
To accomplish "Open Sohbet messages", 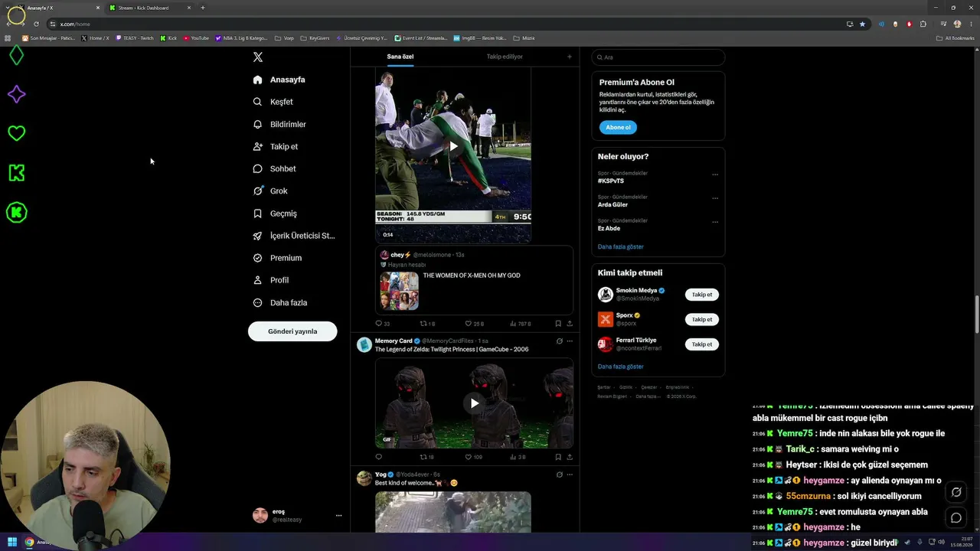I will pos(274,168).
